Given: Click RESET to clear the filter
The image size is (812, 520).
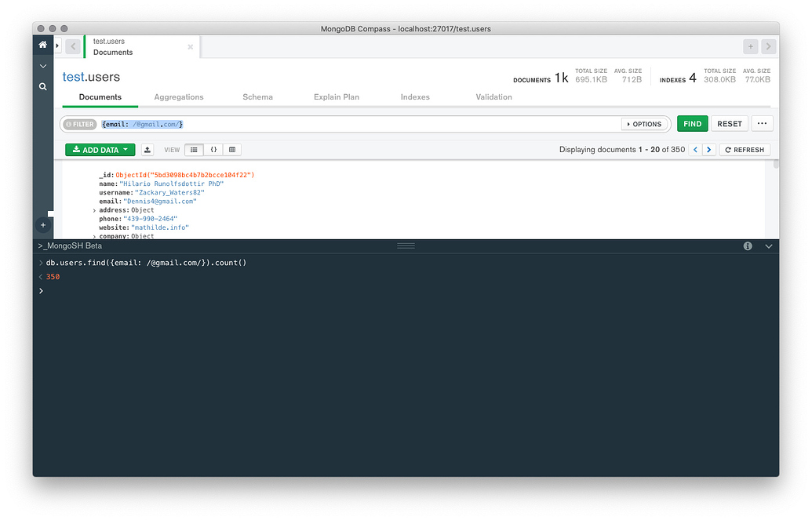Looking at the screenshot, I should [x=730, y=123].
